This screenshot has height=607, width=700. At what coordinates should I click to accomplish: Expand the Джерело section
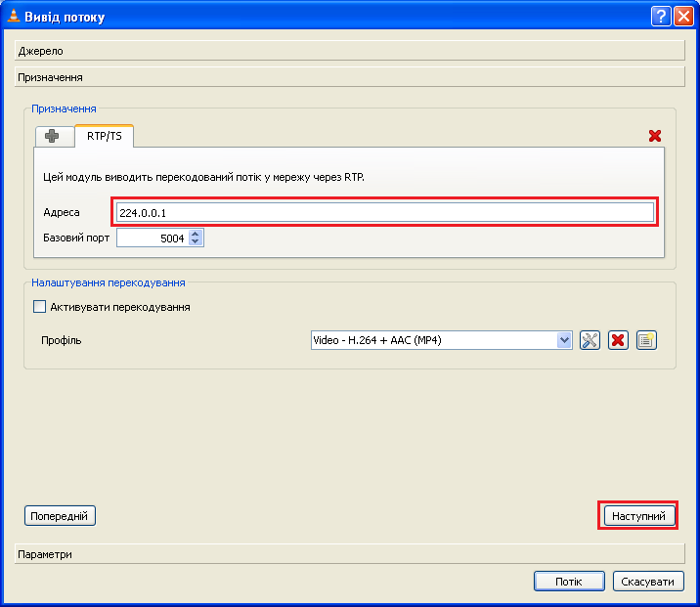coord(350,51)
